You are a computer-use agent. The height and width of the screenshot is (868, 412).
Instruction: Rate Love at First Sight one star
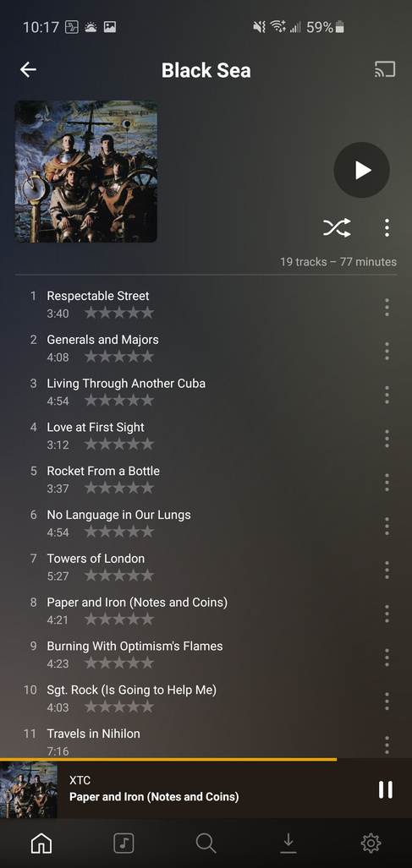point(91,445)
